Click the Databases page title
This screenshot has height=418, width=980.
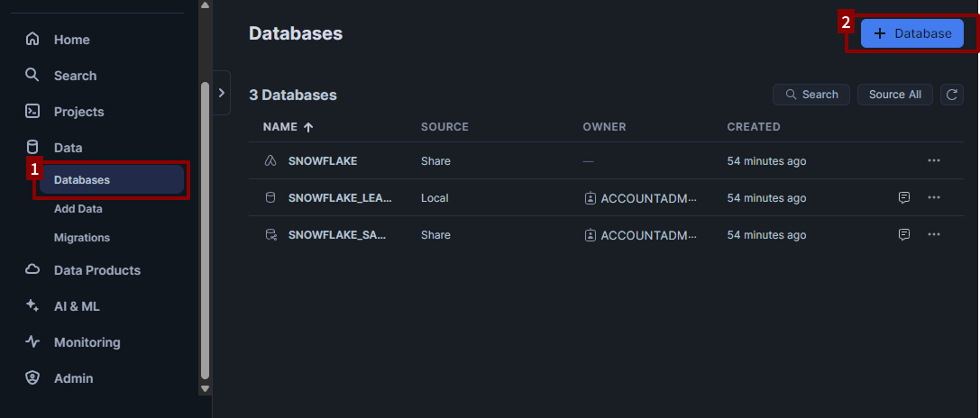click(296, 33)
